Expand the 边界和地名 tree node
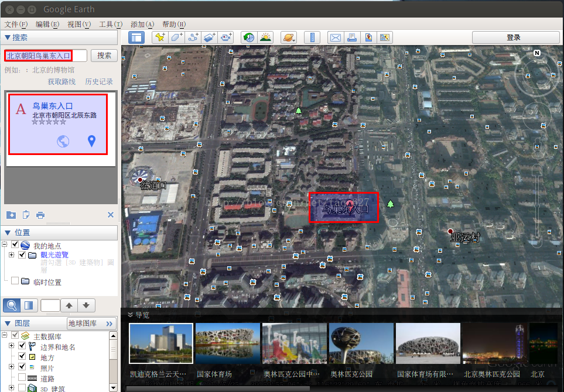 [12, 345]
